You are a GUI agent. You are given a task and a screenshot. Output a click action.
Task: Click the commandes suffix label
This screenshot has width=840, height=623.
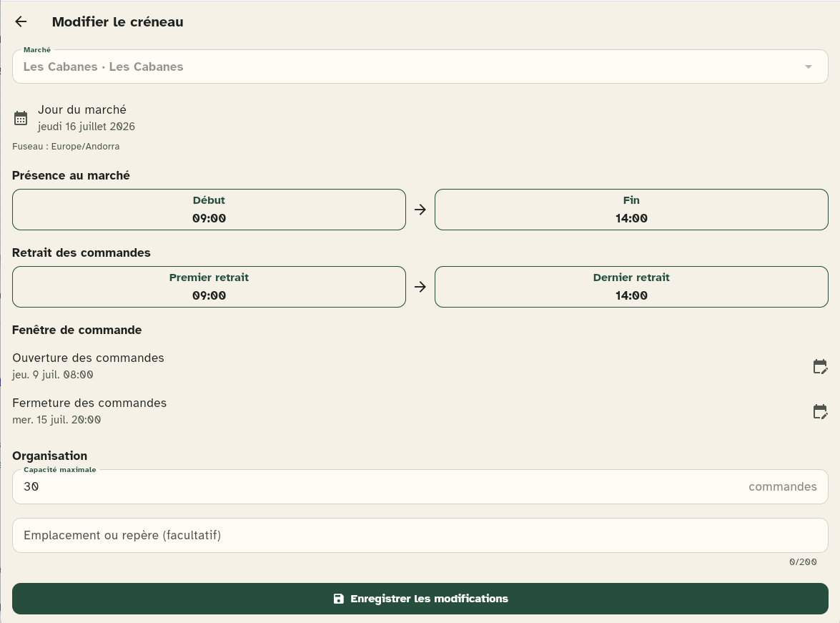[x=782, y=486]
